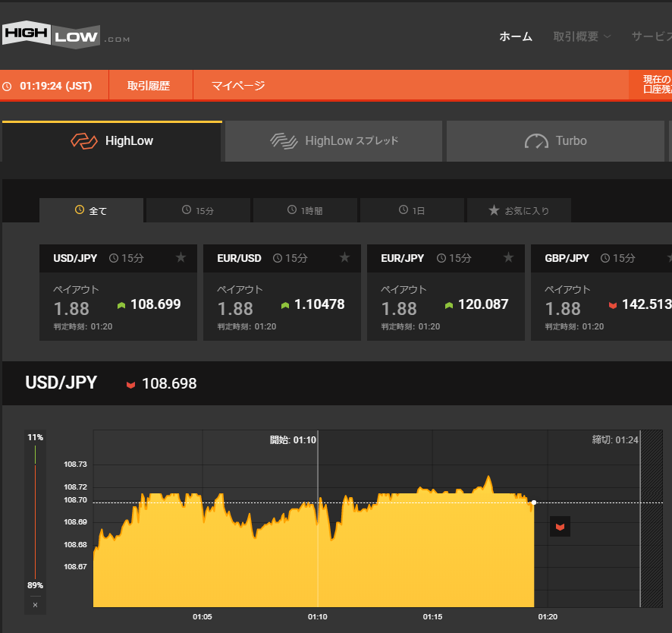Expand the 取引概要 dropdown menu
The image size is (672, 633).
pos(582,37)
